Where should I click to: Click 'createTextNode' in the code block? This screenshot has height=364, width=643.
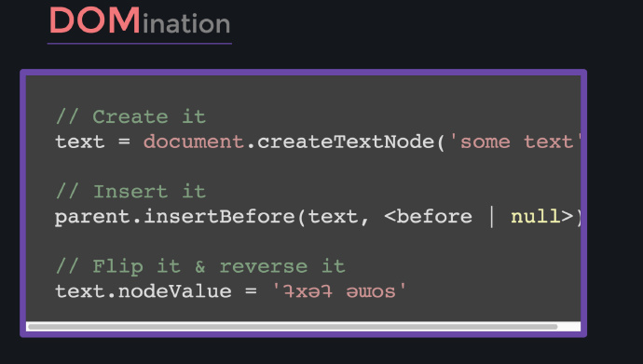tap(346, 142)
